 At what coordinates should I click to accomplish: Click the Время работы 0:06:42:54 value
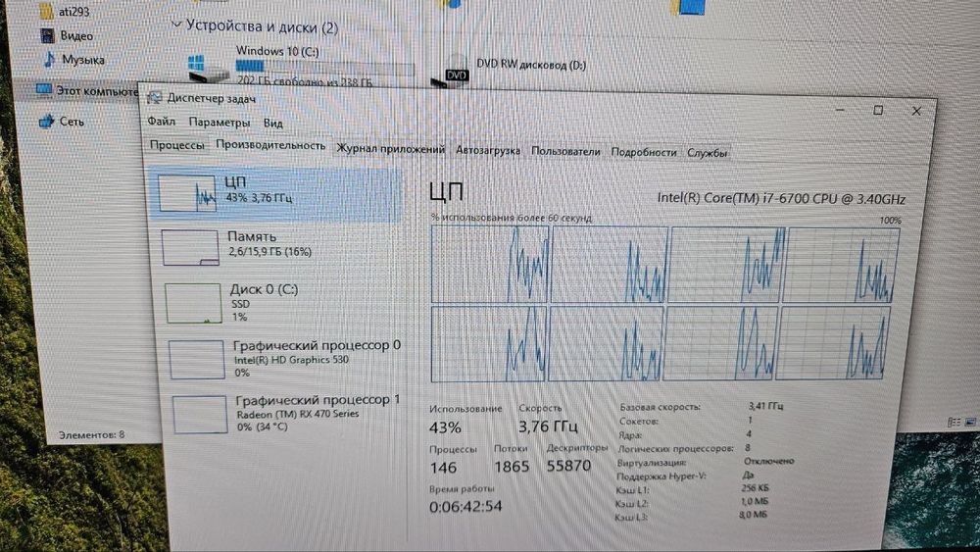tap(465, 506)
